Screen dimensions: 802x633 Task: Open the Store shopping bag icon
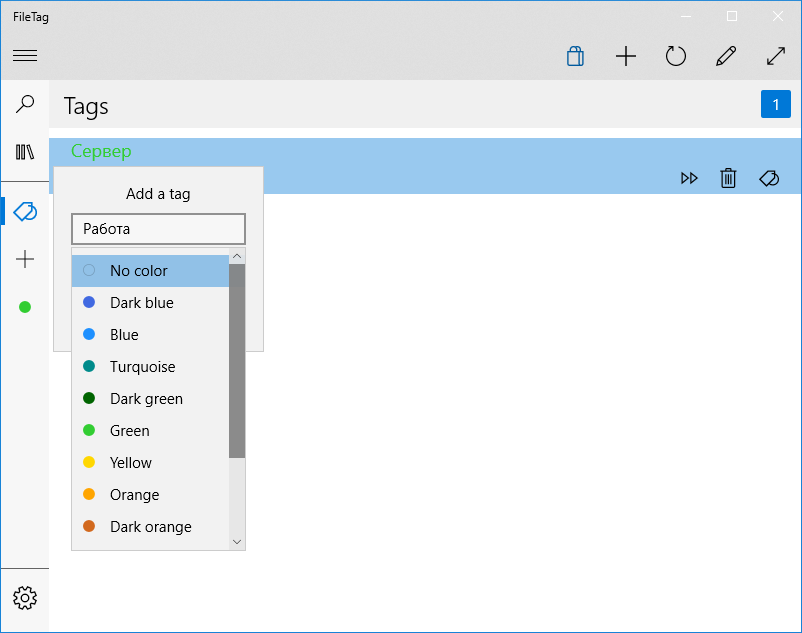coord(575,56)
